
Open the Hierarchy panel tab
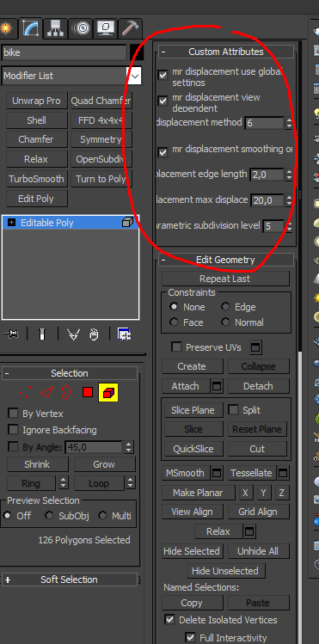click(x=55, y=28)
